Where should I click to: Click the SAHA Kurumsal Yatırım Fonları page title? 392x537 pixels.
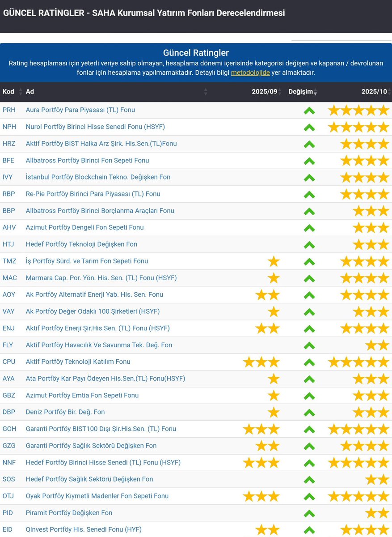click(144, 13)
